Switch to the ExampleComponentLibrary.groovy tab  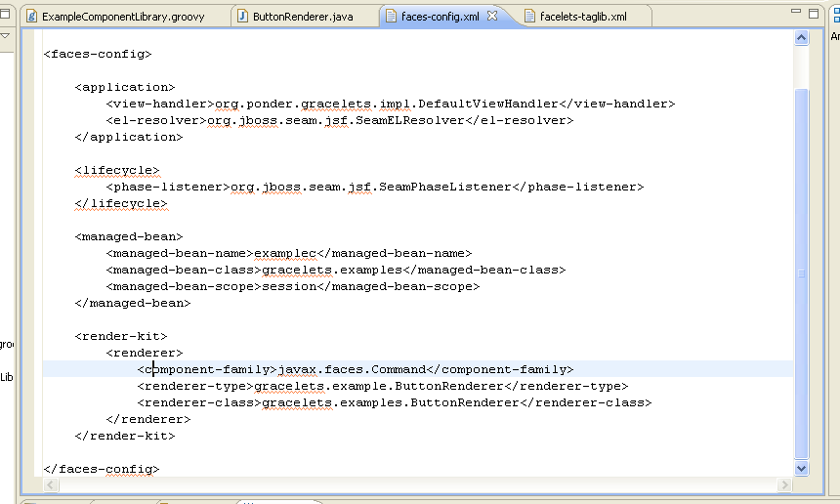(x=122, y=17)
